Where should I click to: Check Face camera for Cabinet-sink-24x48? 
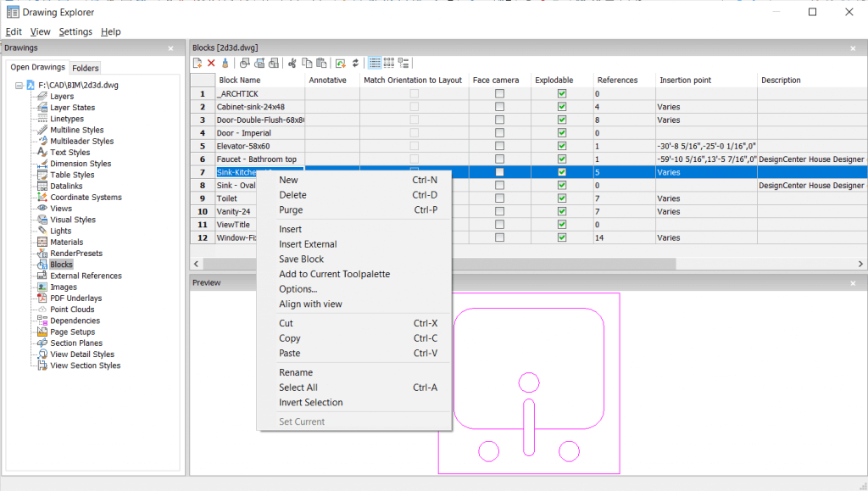498,108
